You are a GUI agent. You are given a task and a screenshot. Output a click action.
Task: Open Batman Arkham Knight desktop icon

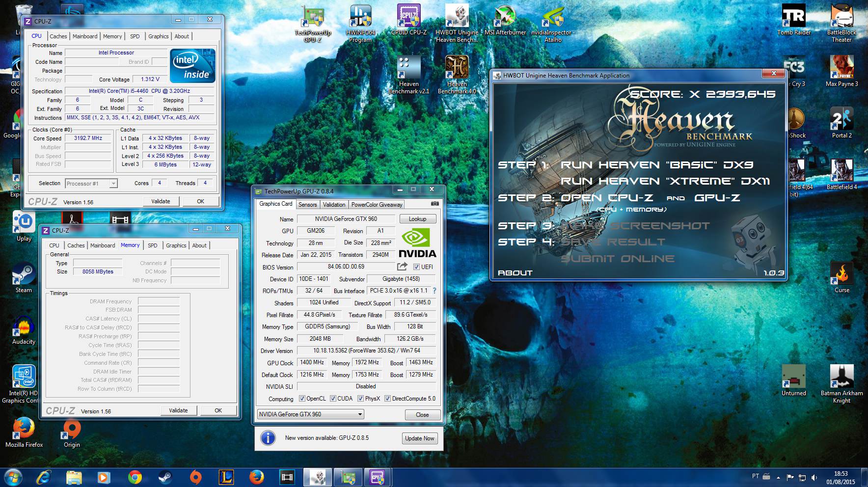pyautogui.click(x=841, y=384)
